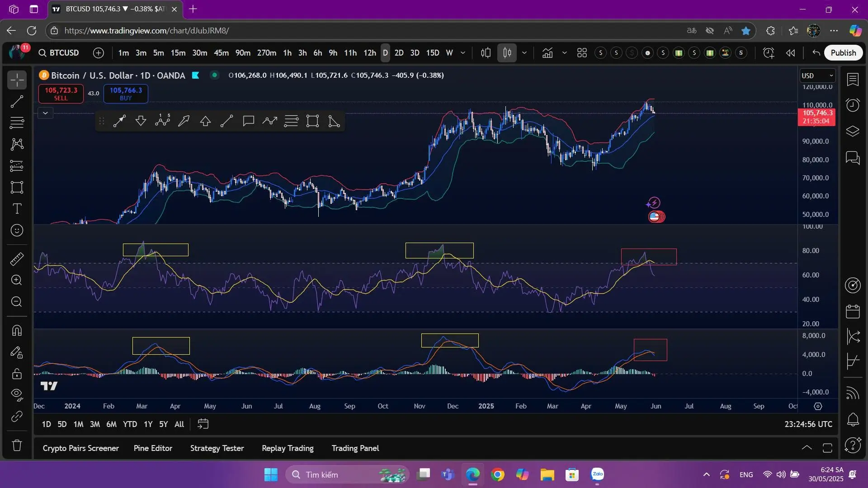Click the Zoom Out tool

pyautogui.click(x=17, y=302)
